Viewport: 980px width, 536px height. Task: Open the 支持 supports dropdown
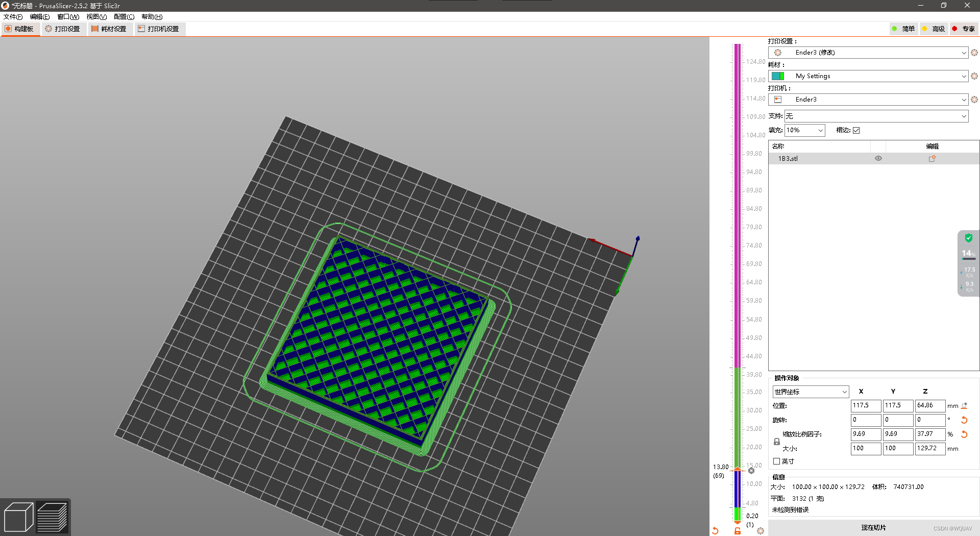tap(876, 116)
